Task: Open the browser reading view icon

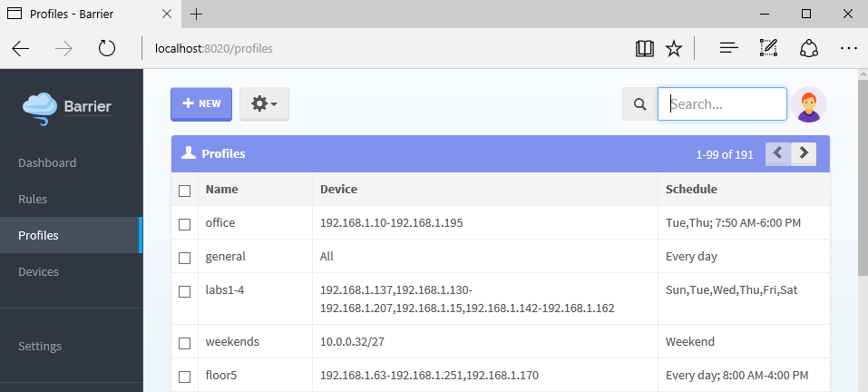Action: (644, 49)
